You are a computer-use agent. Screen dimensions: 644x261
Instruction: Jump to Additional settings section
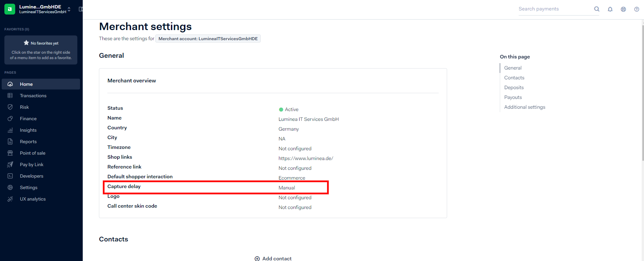[524, 107]
